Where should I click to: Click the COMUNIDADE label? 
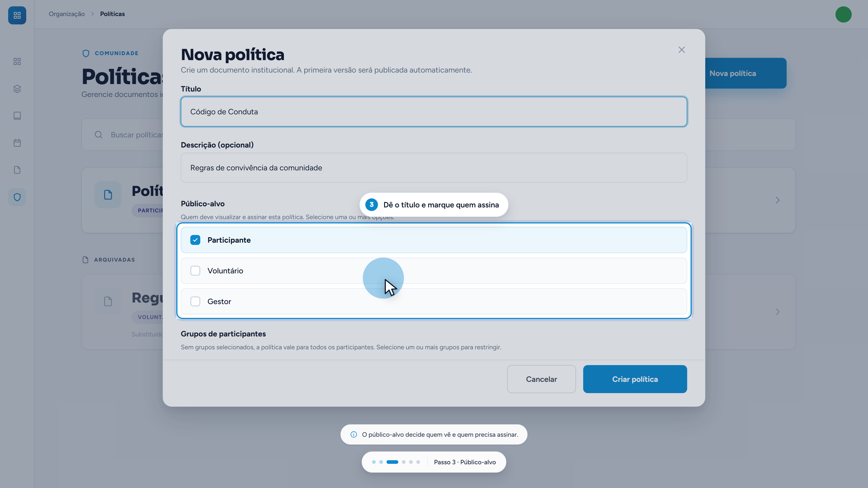[117, 53]
